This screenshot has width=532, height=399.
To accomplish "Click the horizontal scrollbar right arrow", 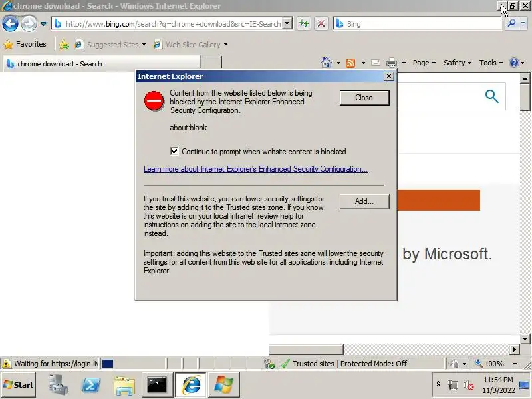I will [515, 350].
